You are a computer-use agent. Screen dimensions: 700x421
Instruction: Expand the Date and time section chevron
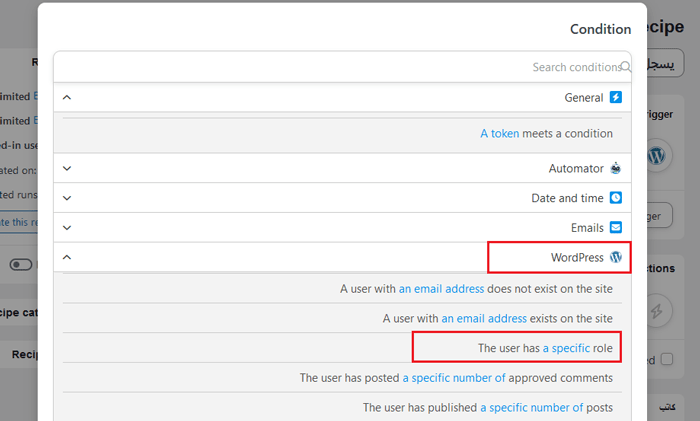tap(67, 198)
